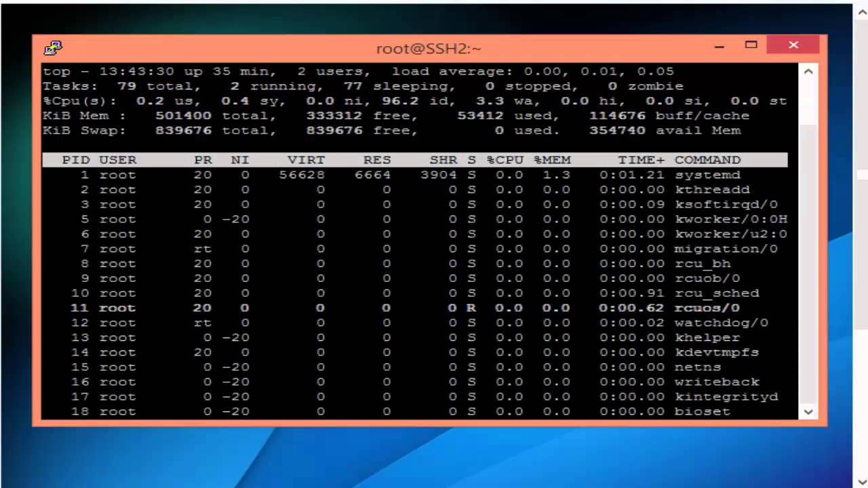Click the 0:00.09 time of ksoftirqd/0
The image size is (868, 488).
632,205
